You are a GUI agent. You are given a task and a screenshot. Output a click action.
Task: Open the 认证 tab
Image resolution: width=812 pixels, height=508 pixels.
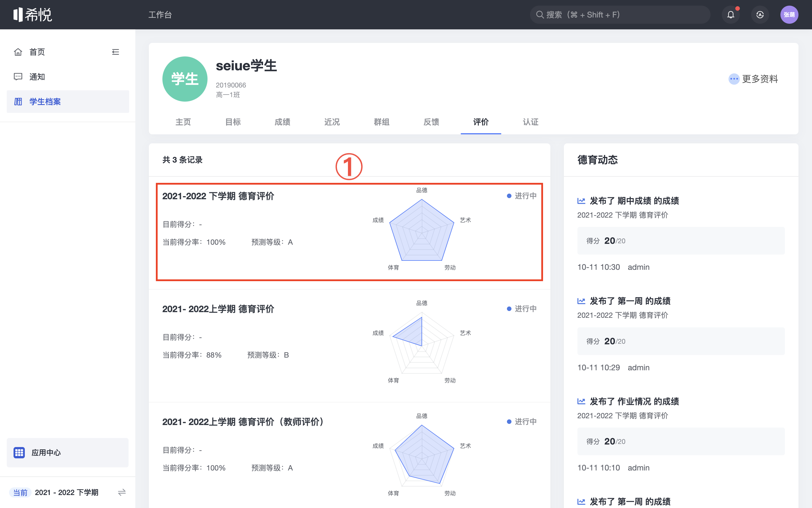click(531, 122)
